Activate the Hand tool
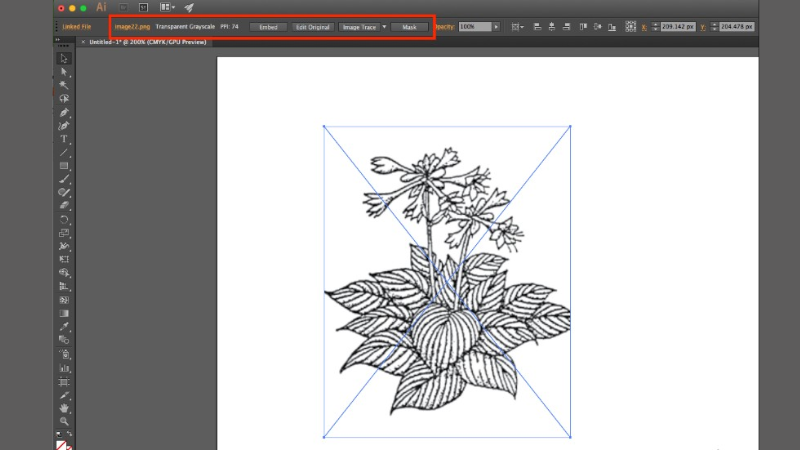 point(64,408)
